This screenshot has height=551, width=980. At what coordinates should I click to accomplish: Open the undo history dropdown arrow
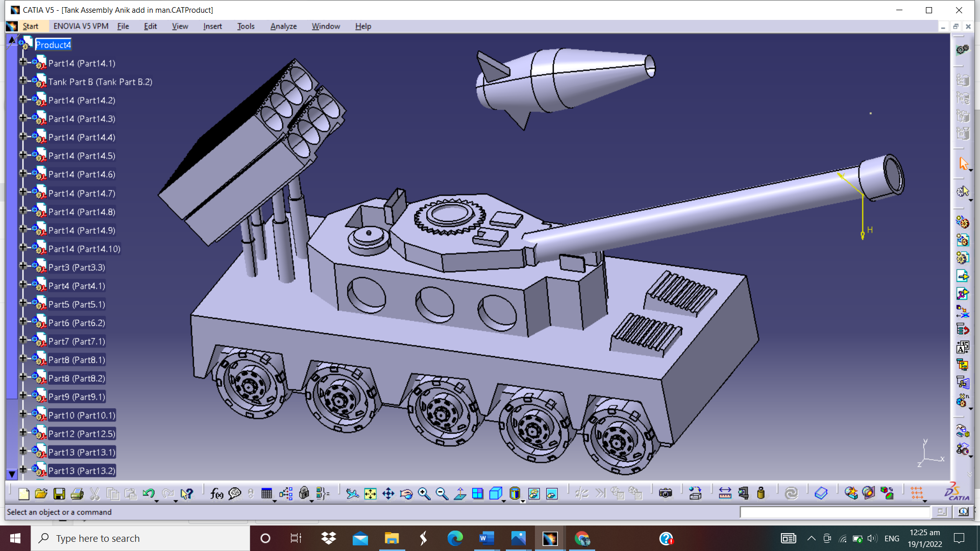point(157,501)
